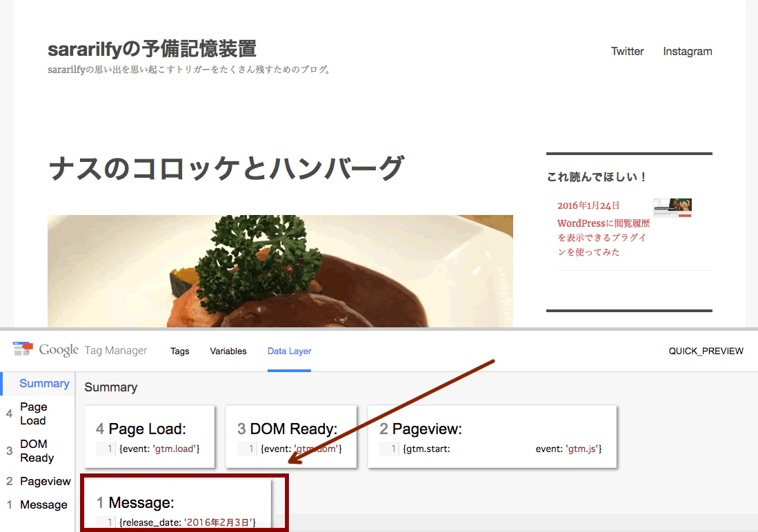Click the croquette and hamburger food photo
Viewport: 758px width, 532px height.
(x=281, y=271)
